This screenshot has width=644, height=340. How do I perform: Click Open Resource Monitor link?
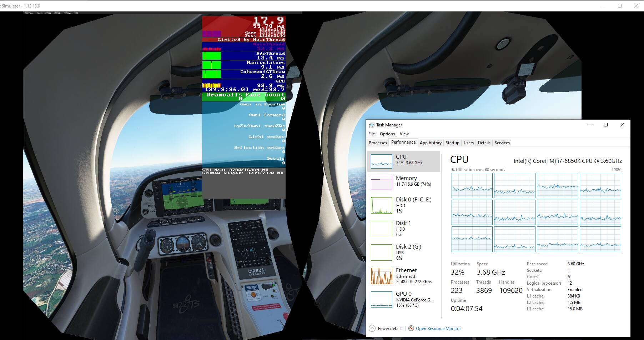438,328
